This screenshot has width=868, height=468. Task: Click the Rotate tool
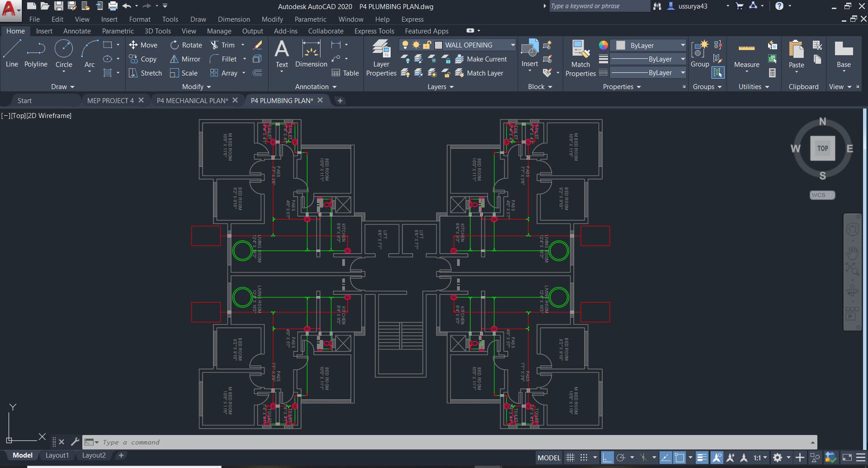coord(186,45)
